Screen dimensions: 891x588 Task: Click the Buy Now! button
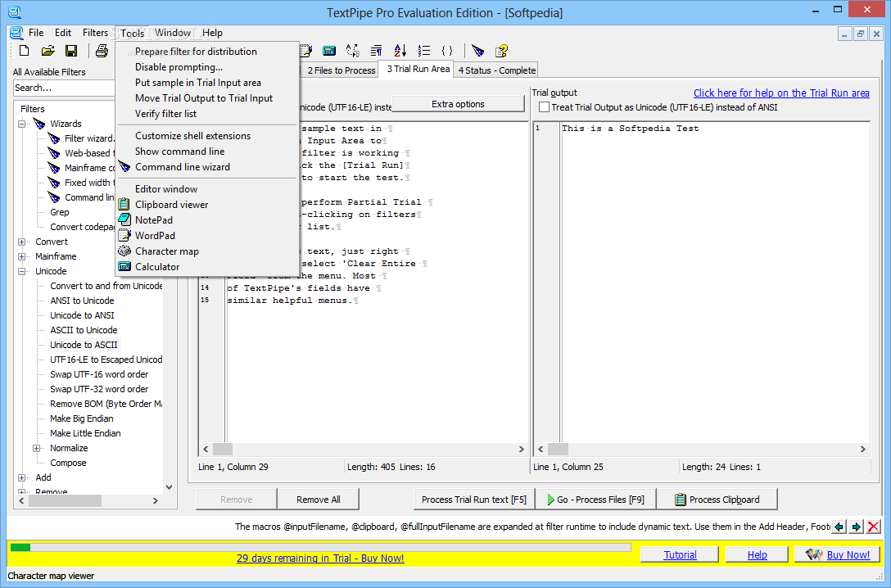pos(838,555)
